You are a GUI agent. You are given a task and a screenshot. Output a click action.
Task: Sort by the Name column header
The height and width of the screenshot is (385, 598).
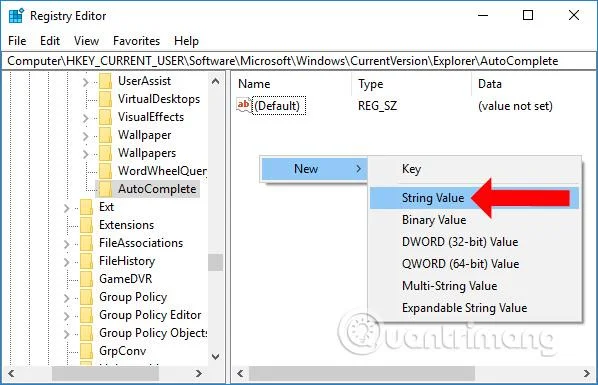(x=291, y=84)
